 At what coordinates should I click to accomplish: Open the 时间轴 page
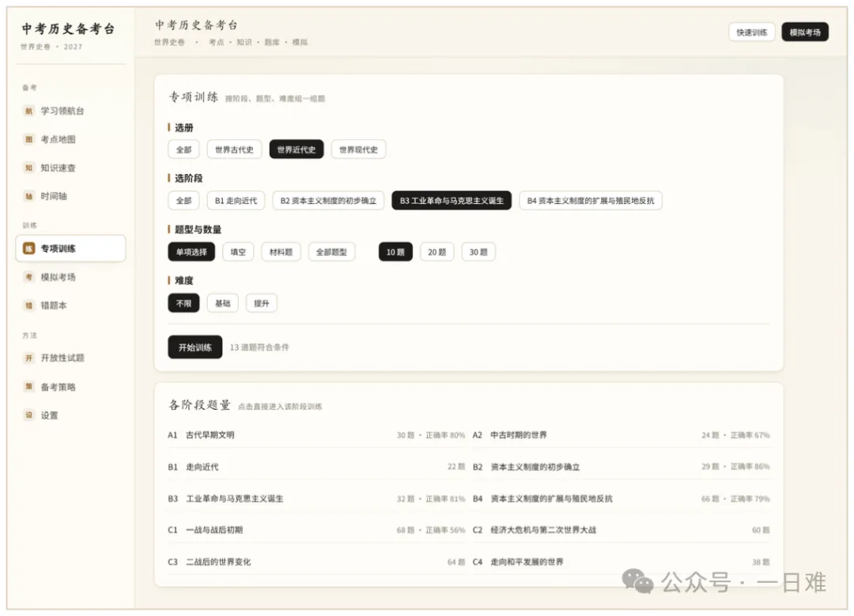coord(71,196)
